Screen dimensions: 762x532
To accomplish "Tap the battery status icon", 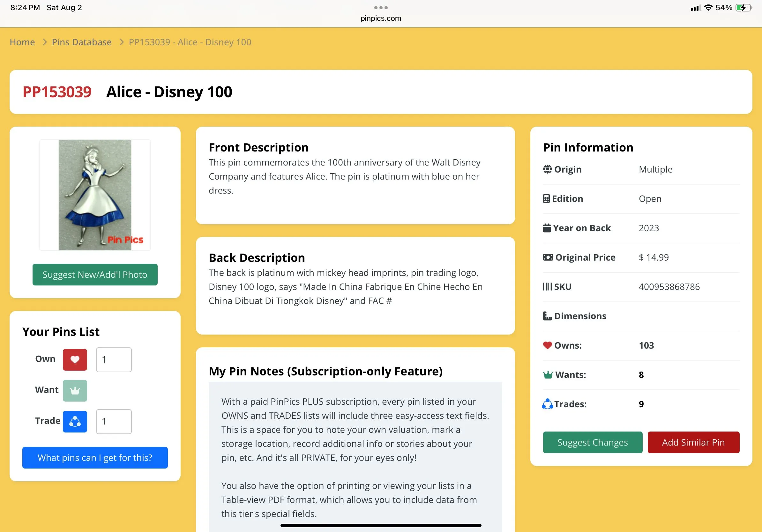I will 744,8.
